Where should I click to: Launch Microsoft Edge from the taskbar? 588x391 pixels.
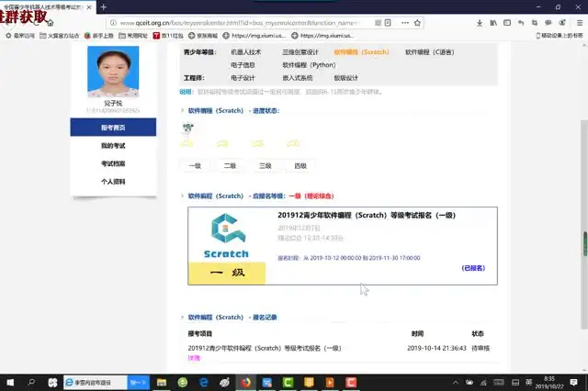click(x=204, y=383)
